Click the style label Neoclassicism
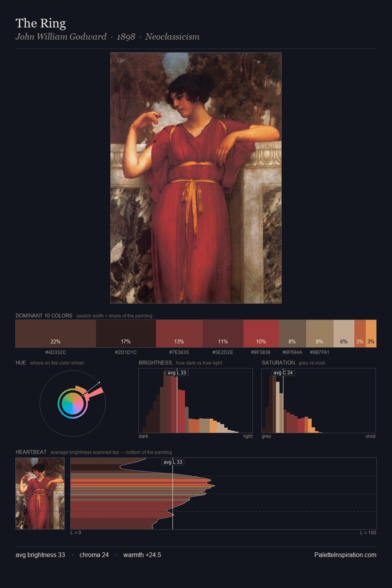This screenshot has height=588, width=392. (x=172, y=36)
